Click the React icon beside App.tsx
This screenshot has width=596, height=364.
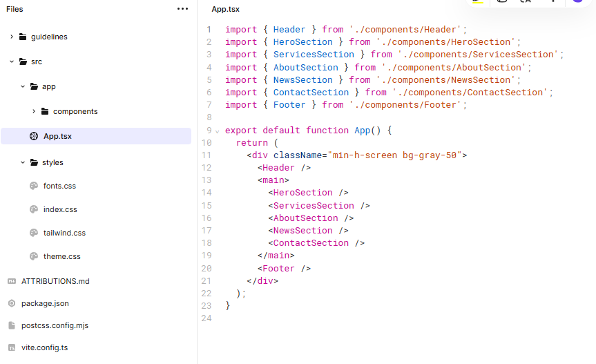tap(33, 136)
